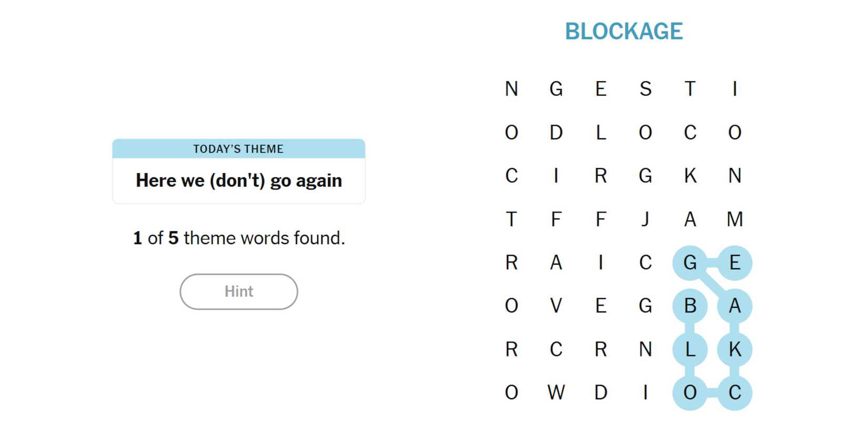Click the highlighted letter K
This screenshot has width=868, height=434.
735,349
